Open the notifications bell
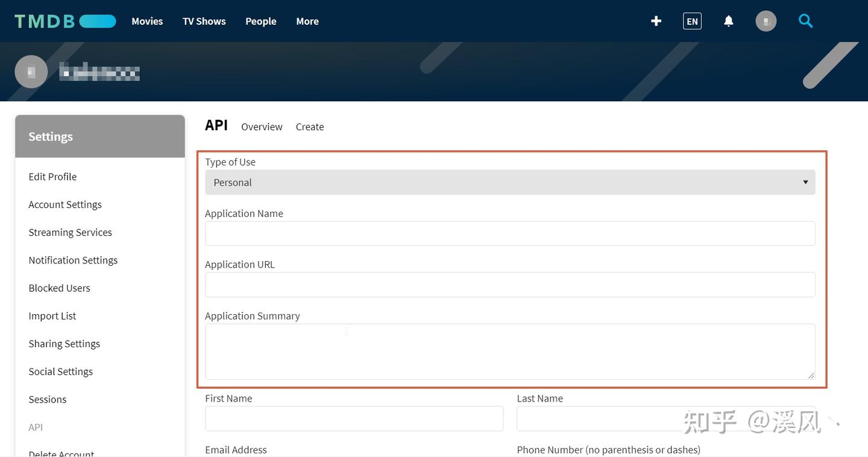Screen dimensions: 868x457 [729, 21]
